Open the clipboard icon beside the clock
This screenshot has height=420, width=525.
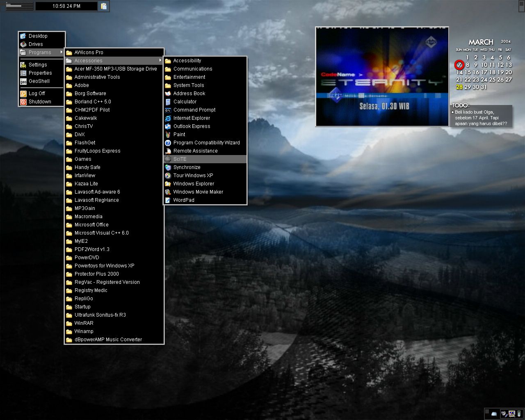104,6
